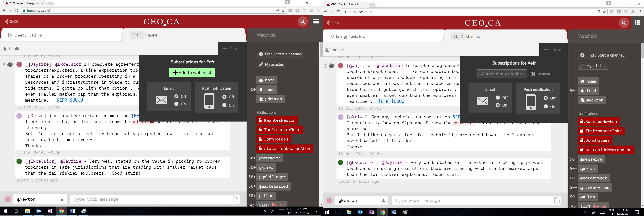The width and height of the screenshot is (644, 217).
Task: Open the feed channel in right window sidebar
Action: pyautogui.click(x=588, y=91)
